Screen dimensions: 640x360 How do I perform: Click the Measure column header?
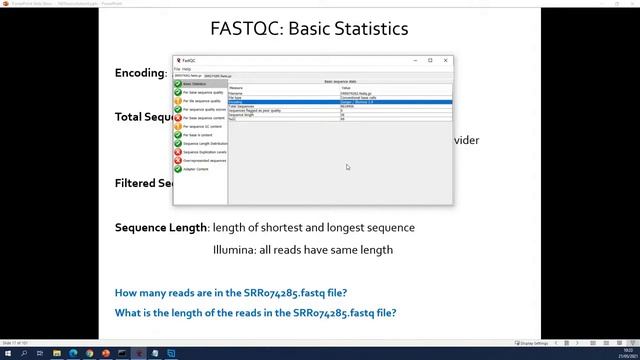tap(284, 88)
